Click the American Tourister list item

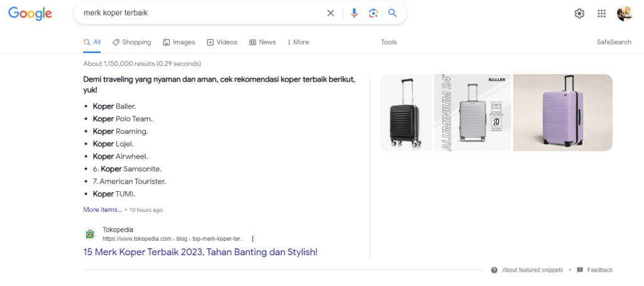pyautogui.click(x=130, y=182)
